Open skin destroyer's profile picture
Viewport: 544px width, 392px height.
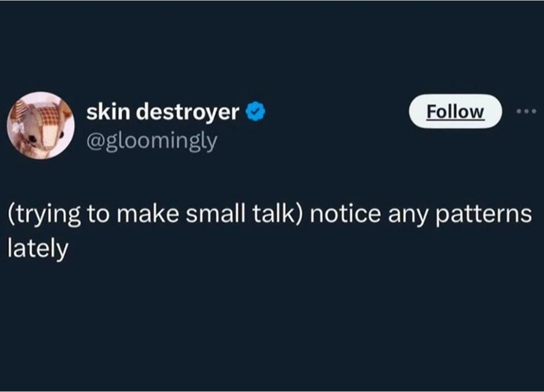tap(41, 126)
